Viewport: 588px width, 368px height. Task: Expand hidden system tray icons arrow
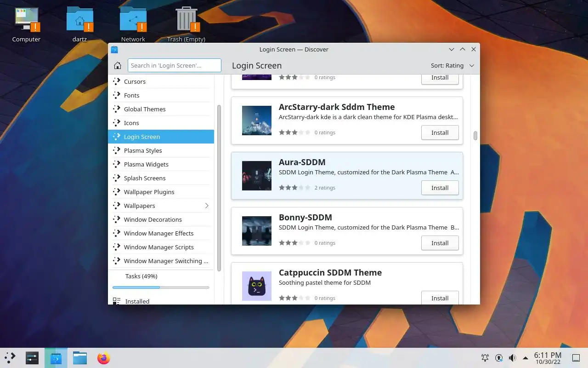point(526,358)
